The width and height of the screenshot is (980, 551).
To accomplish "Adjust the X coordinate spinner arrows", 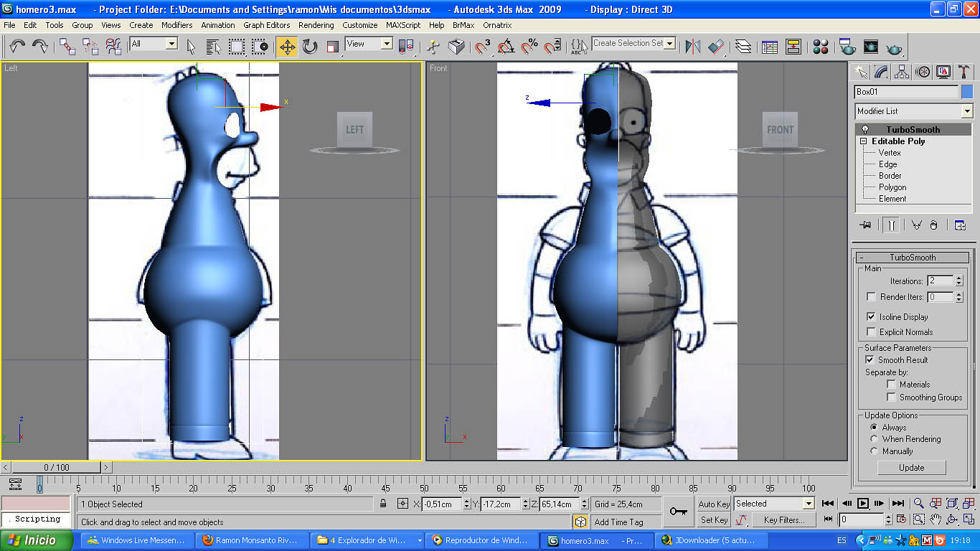I will click(x=466, y=504).
